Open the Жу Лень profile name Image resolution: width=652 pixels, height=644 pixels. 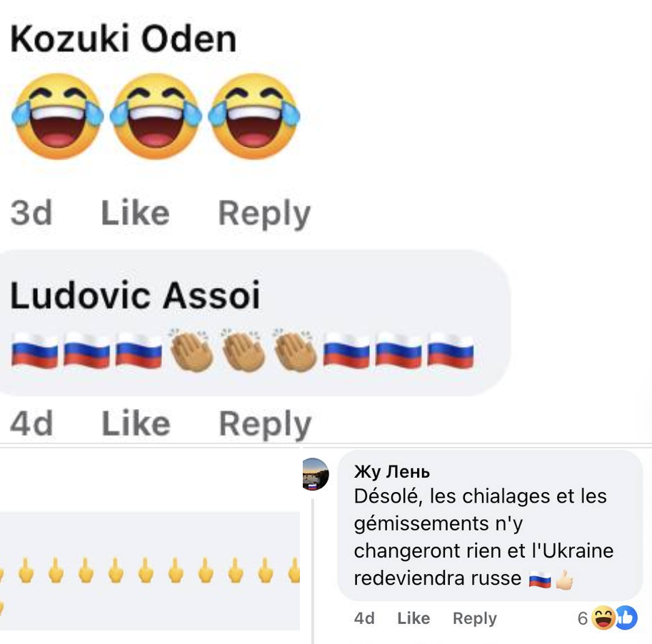click(391, 472)
